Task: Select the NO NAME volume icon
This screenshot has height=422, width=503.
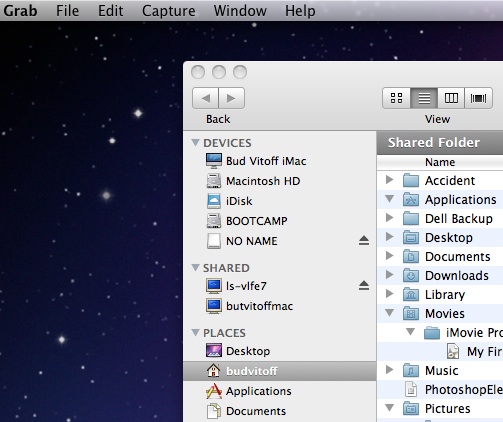Action: [214, 241]
